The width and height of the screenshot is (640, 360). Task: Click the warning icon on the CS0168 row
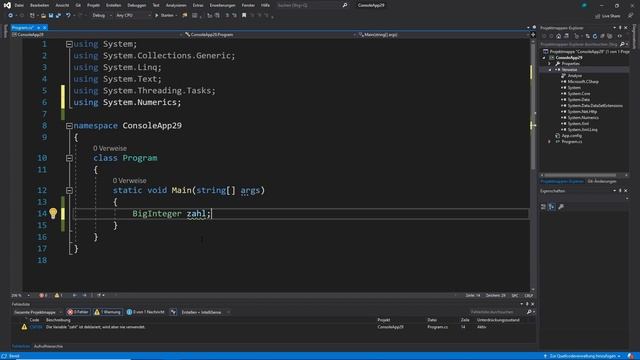(x=24, y=327)
